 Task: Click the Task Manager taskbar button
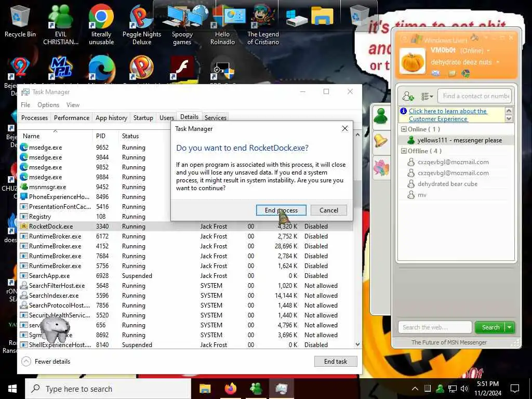tap(281, 389)
